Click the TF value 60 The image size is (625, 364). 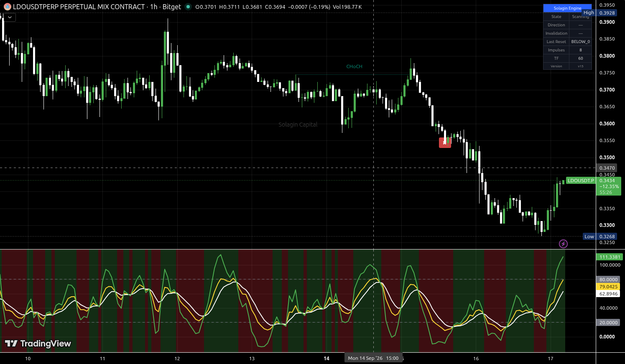click(x=580, y=59)
